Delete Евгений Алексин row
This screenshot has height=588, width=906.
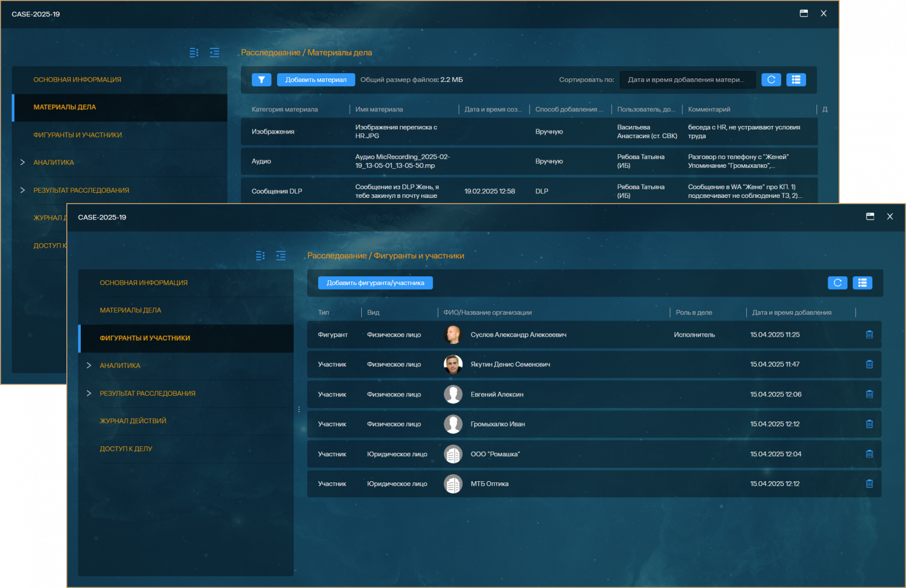pos(869,394)
